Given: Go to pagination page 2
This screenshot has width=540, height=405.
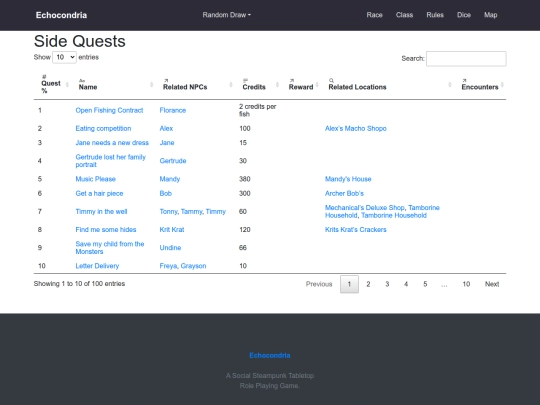Looking at the screenshot, I should point(368,284).
